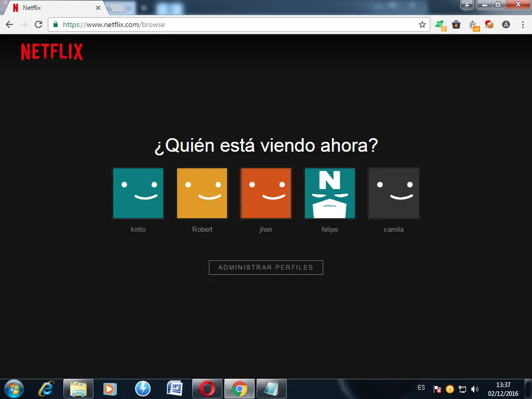Open Administrar Perfiles
This screenshot has width=532, height=399.
tap(266, 268)
